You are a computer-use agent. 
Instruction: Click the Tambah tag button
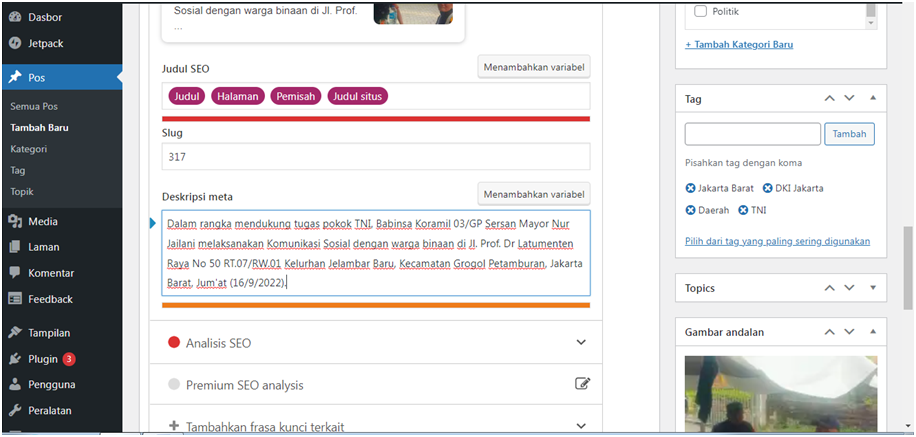(x=849, y=134)
